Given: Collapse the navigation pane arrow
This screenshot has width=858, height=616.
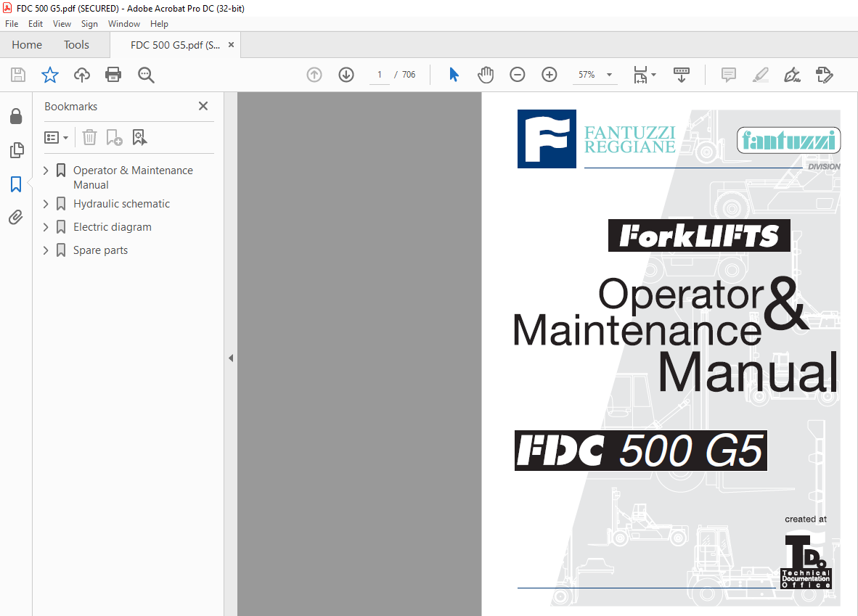Looking at the screenshot, I should click(x=231, y=358).
